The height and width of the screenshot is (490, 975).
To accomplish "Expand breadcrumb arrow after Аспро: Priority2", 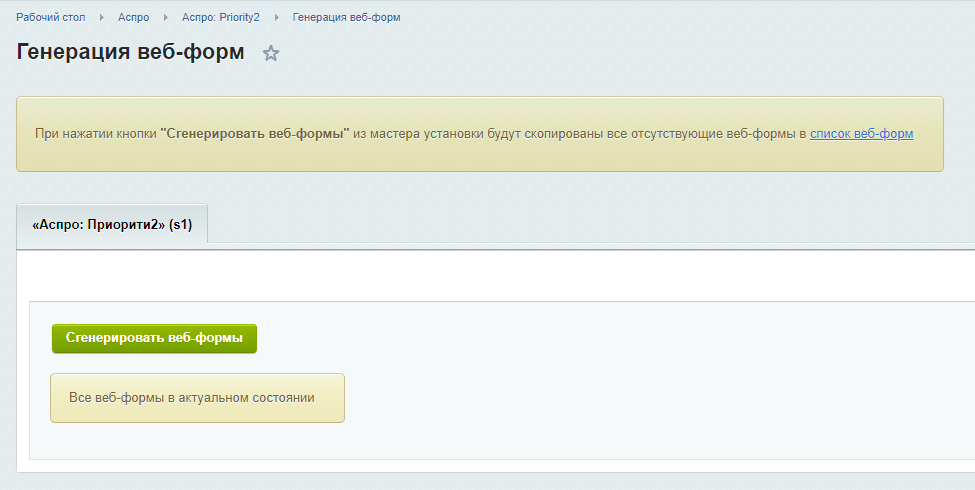I will pos(276,17).
